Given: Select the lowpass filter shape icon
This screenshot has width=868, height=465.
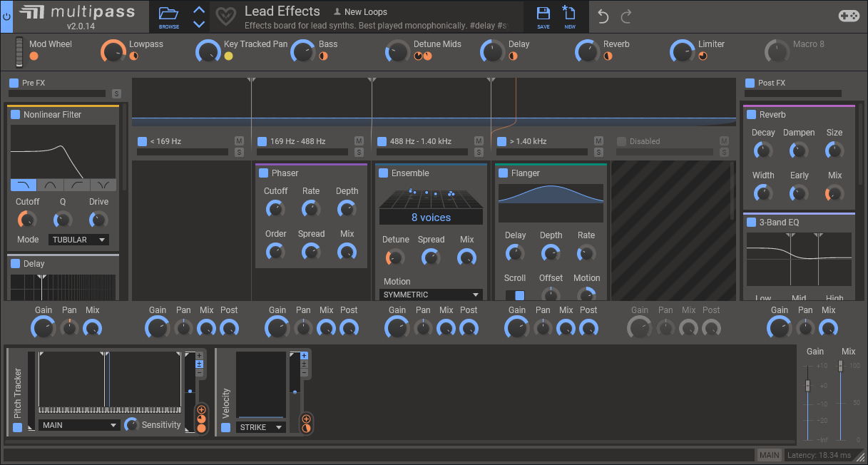Looking at the screenshot, I should pyautogui.click(x=24, y=185).
